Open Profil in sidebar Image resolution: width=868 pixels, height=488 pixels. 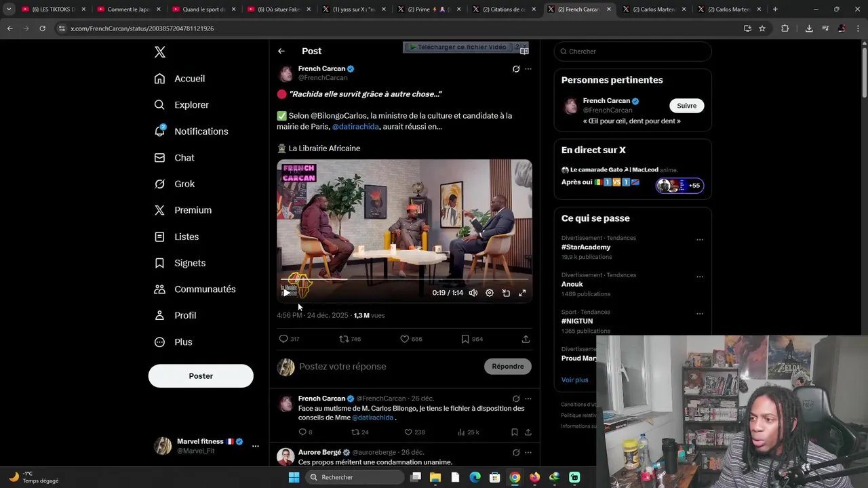pos(175,315)
